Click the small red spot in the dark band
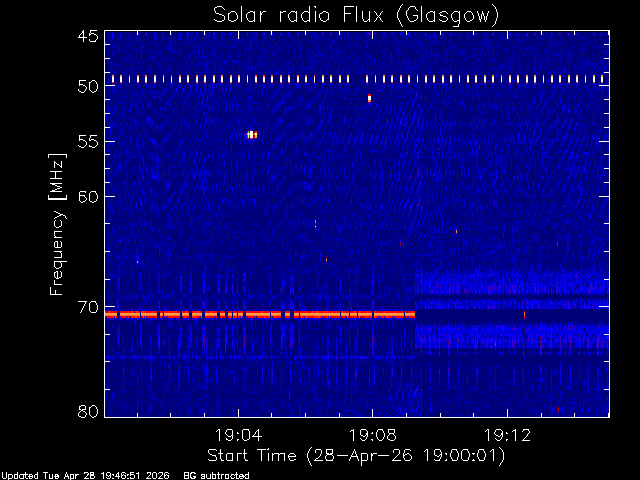The height and width of the screenshot is (480, 640). pyautogui.click(x=524, y=315)
